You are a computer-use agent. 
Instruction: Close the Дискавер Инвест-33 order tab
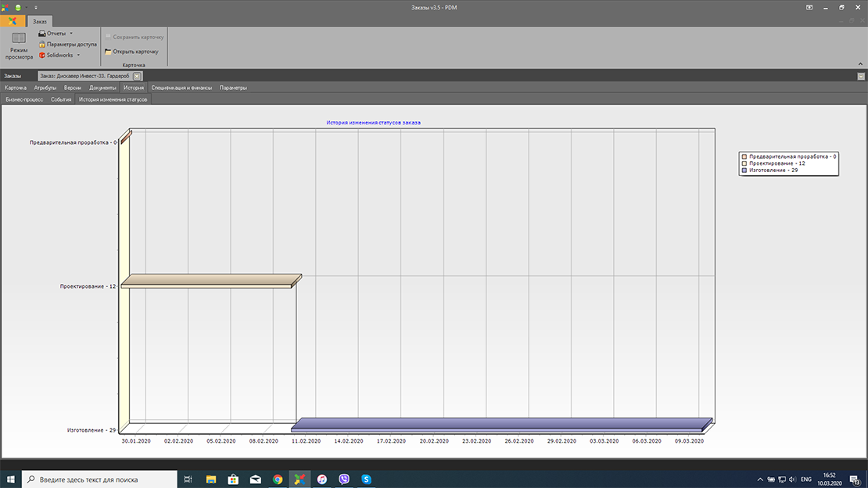(137, 76)
